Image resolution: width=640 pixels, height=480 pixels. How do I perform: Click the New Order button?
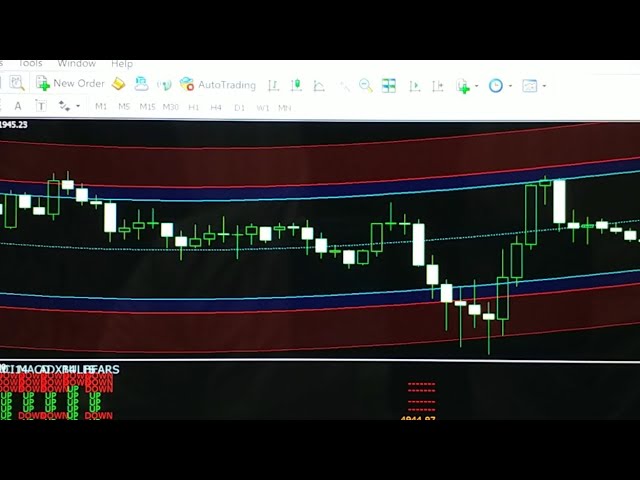click(x=70, y=85)
